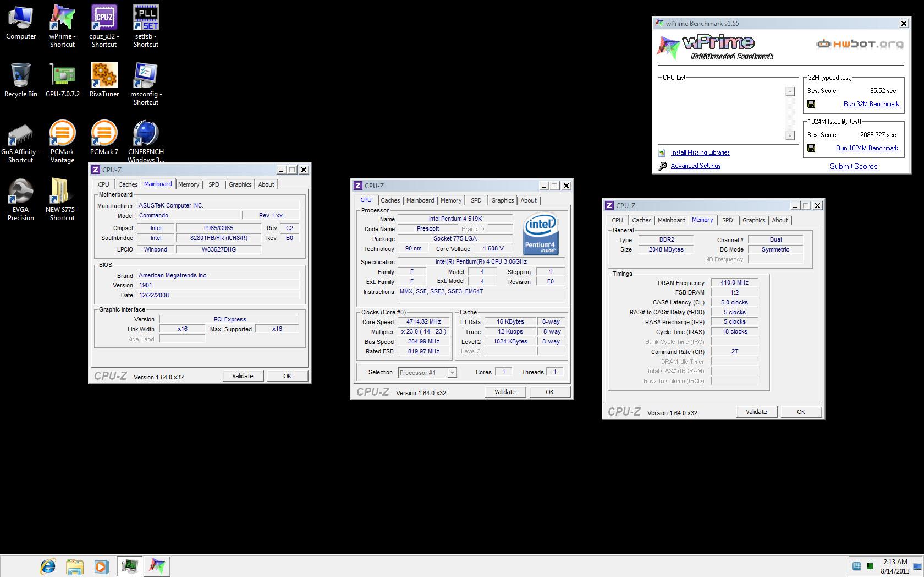924x578 pixels.
Task: Open the Submit Scores link
Action: click(854, 166)
